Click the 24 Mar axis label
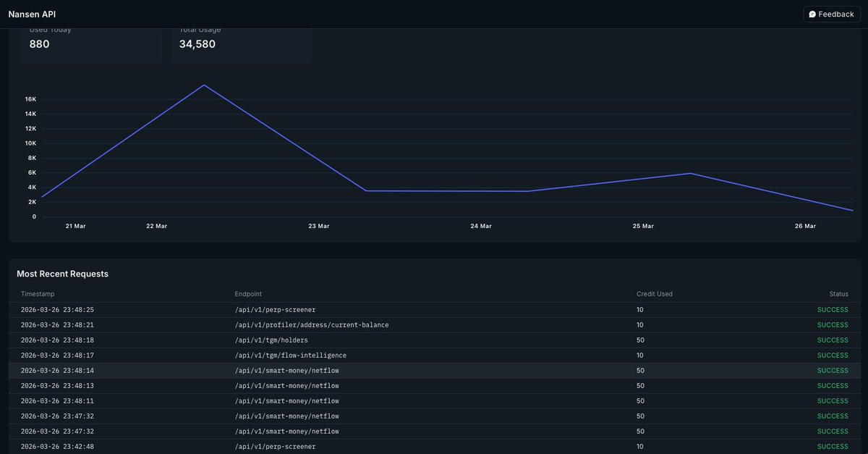 (x=481, y=227)
